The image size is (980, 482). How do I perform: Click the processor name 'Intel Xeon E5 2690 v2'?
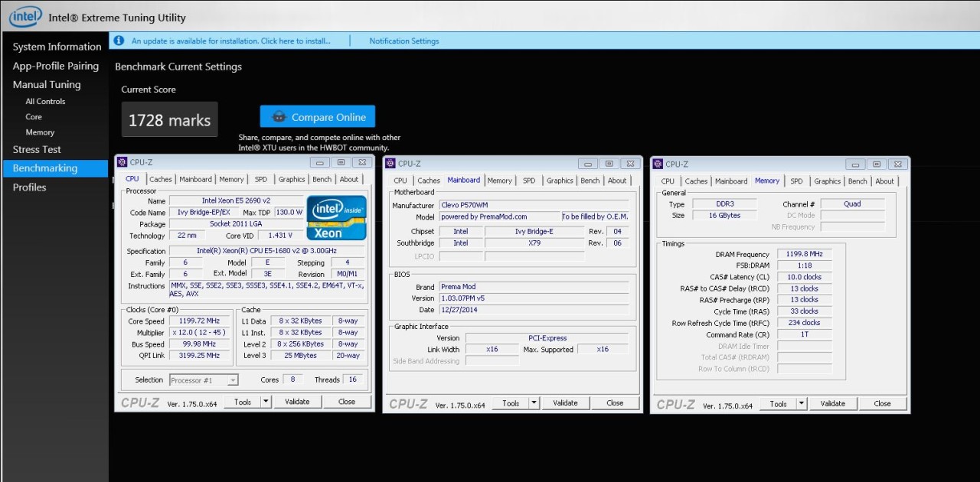(236, 200)
